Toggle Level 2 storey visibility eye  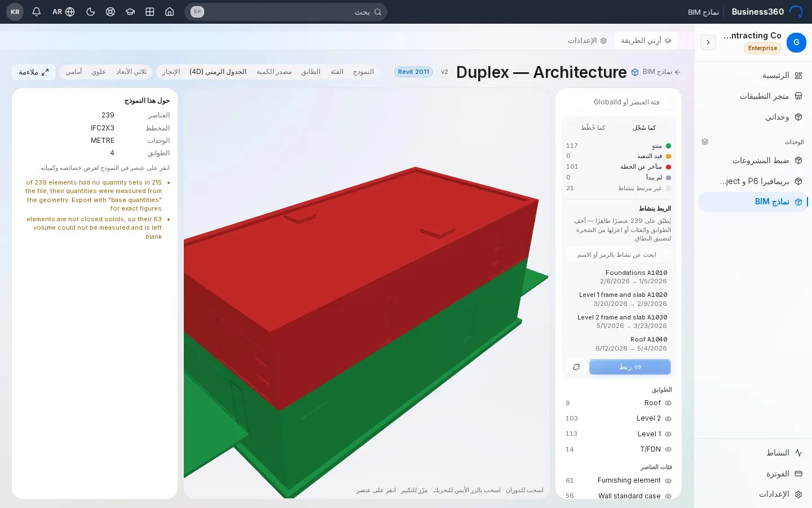(x=668, y=418)
